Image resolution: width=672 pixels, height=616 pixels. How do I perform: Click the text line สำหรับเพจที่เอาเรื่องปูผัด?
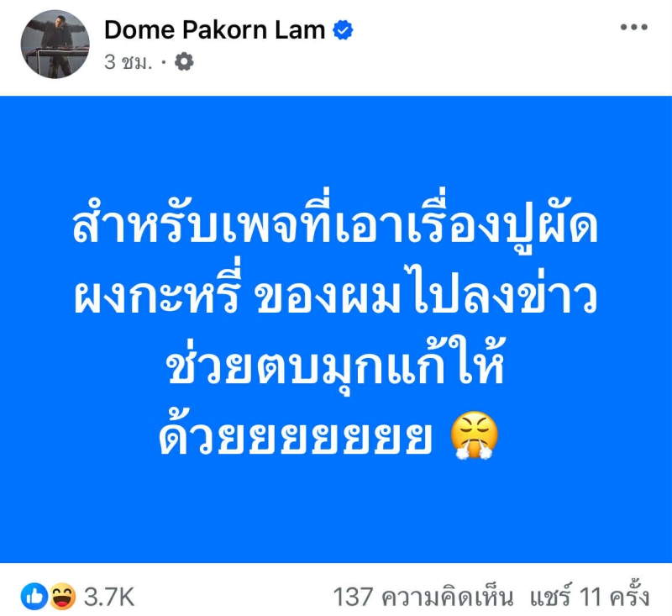click(x=335, y=223)
